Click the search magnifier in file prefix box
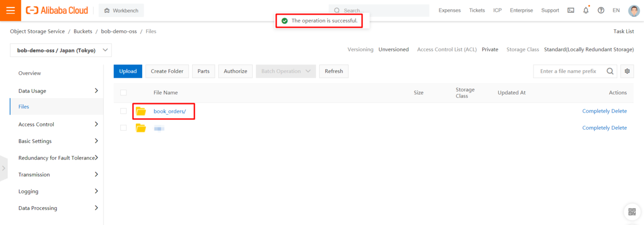Image resolution: width=644 pixels, height=225 pixels. tap(611, 71)
